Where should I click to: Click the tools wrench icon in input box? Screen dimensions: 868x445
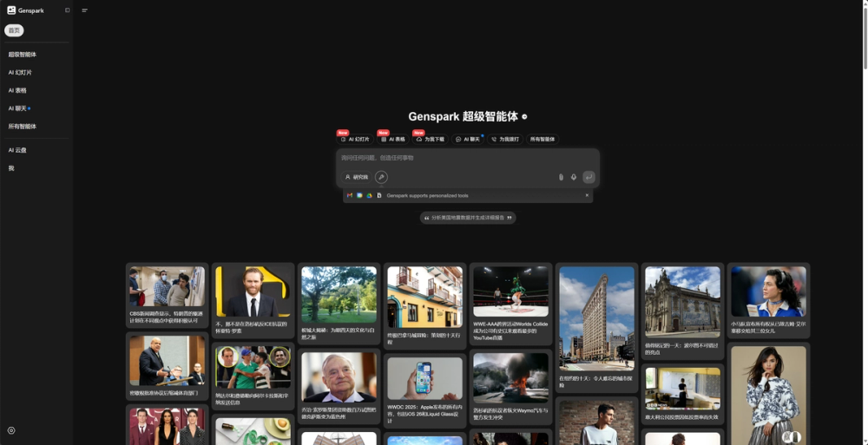(x=381, y=177)
